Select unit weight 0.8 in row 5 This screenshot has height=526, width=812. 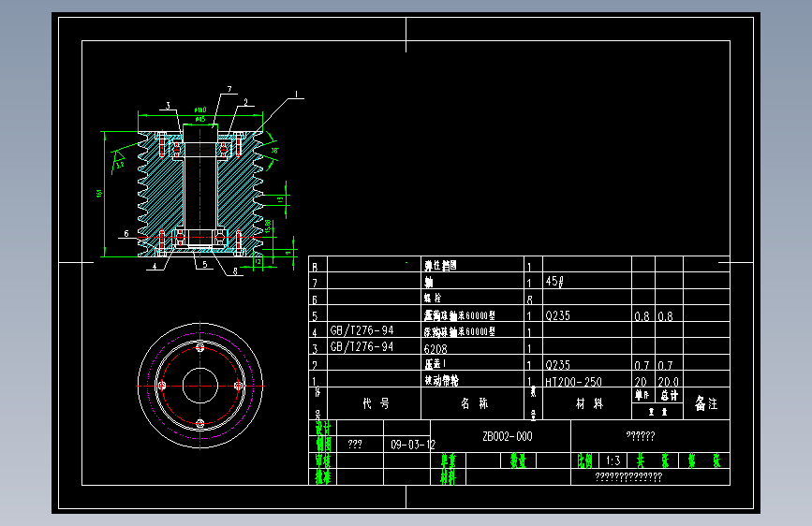click(642, 316)
